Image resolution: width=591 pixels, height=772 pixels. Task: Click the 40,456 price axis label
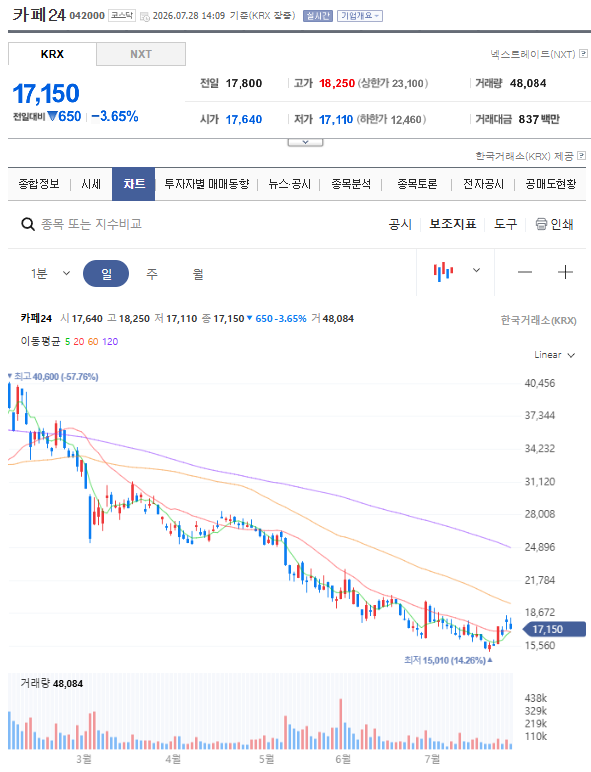point(540,383)
